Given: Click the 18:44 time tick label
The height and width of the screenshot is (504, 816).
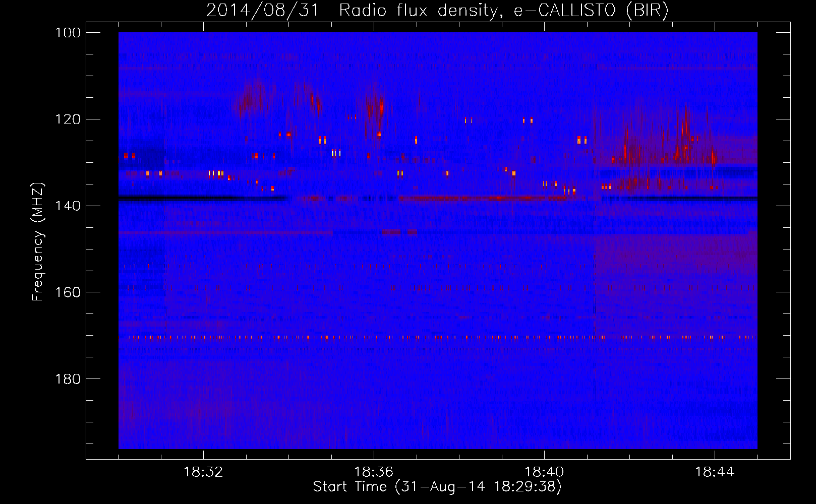Looking at the screenshot, I should [x=715, y=472].
